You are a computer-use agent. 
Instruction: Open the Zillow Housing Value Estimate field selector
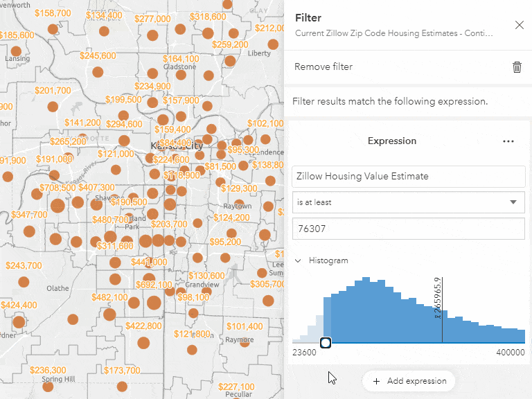pyautogui.click(x=408, y=176)
